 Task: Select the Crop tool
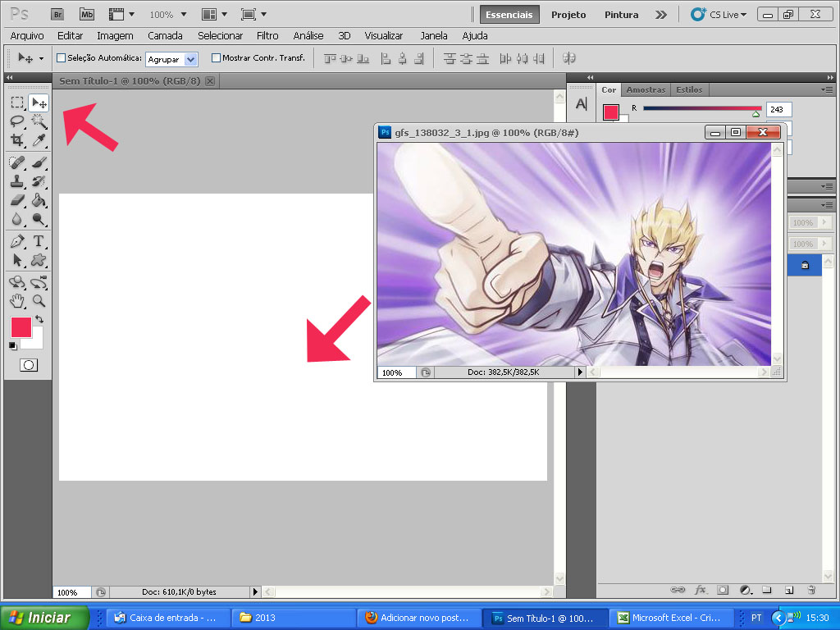point(17,140)
